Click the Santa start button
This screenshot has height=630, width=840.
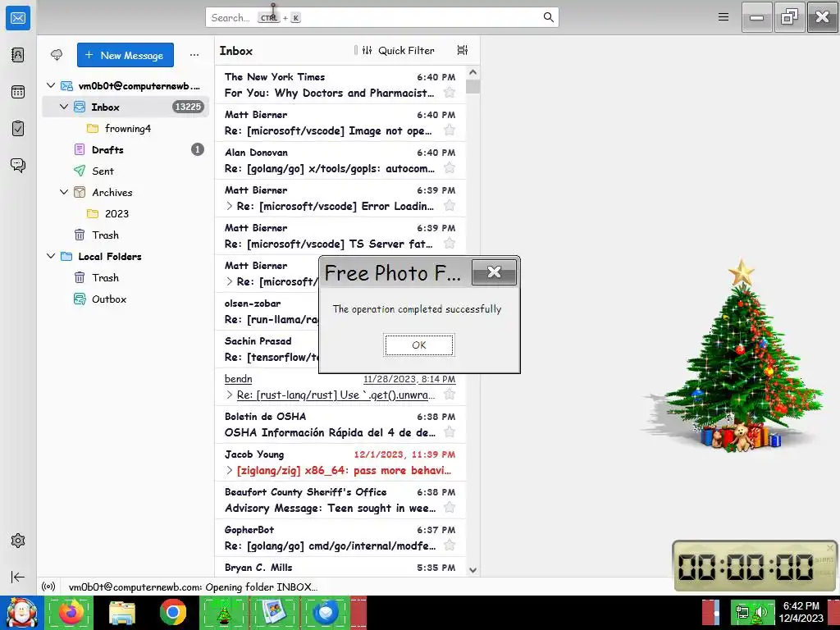click(x=21, y=613)
